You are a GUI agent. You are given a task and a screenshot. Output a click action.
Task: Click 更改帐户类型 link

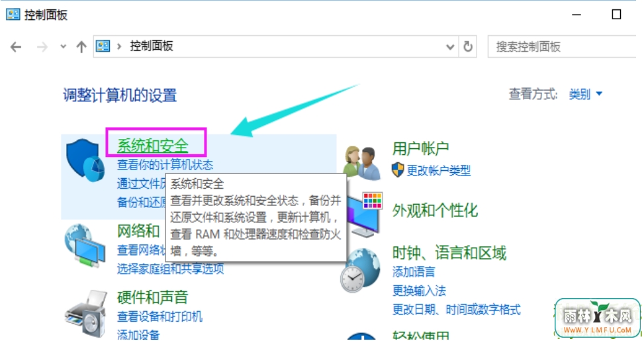tap(439, 170)
